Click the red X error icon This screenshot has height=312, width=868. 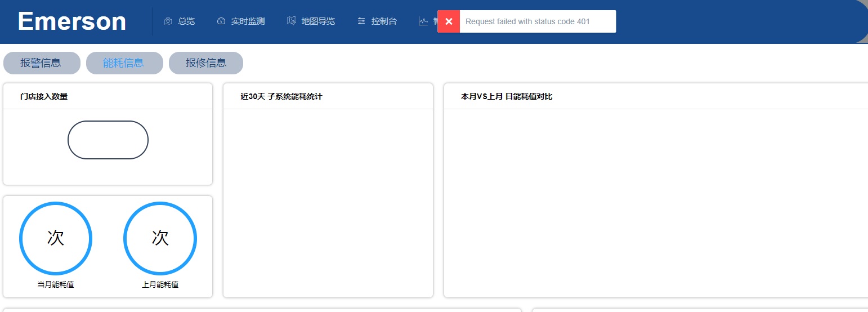click(x=449, y=21)
